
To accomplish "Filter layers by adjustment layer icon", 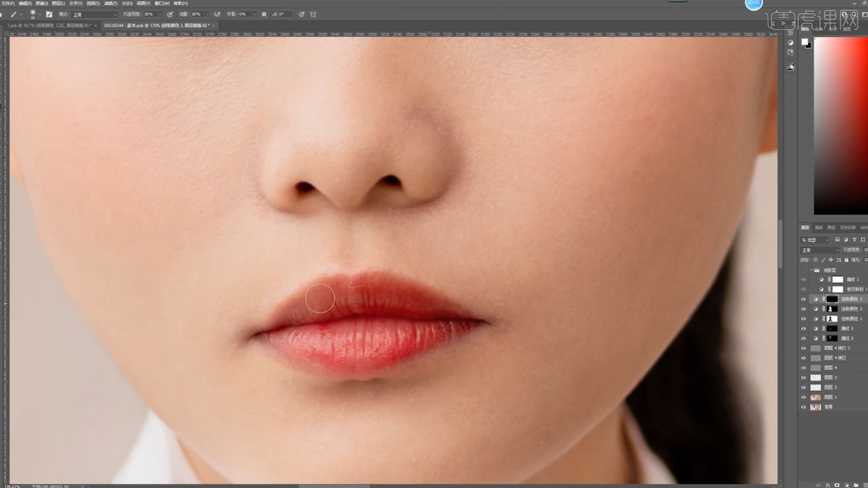I will (x=846, y=240).
